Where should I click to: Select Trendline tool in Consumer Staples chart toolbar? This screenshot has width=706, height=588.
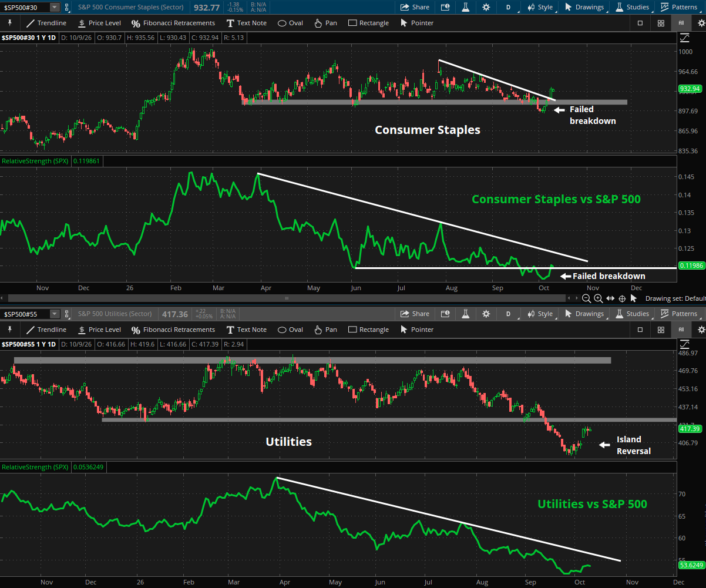click(x=46, y=23)
